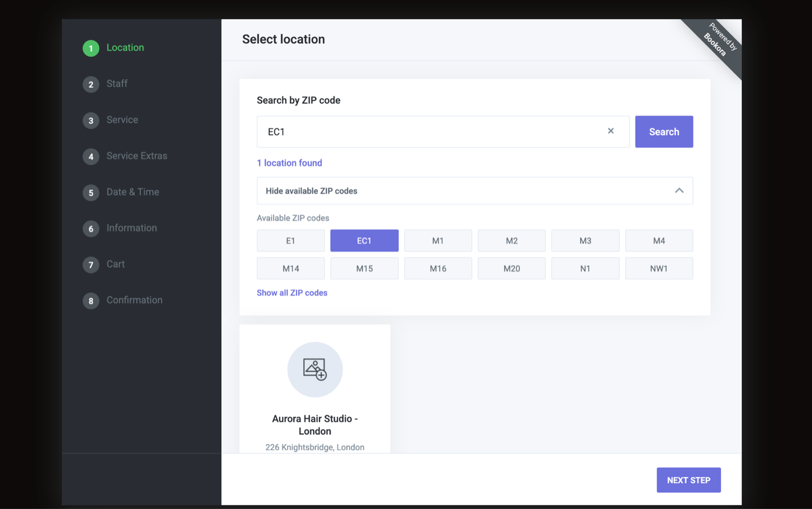This screenshot has width=812, height=509.
Task: Open the Location step in the sidebar
Action: [125, 48]
